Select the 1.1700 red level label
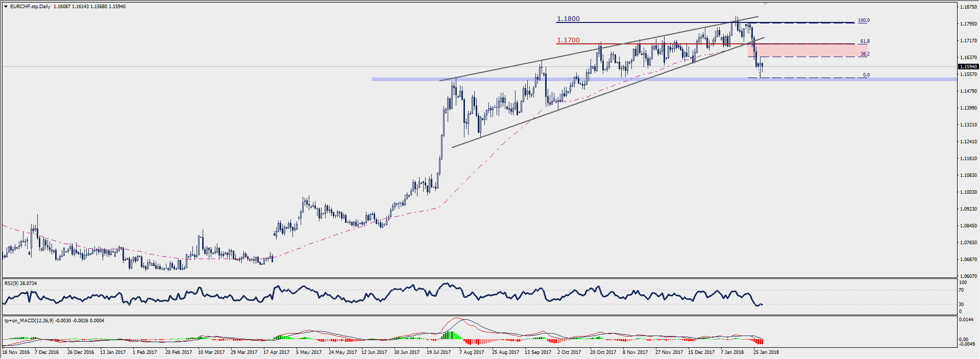Screen dimensions: 980x359 pos(568,40)
